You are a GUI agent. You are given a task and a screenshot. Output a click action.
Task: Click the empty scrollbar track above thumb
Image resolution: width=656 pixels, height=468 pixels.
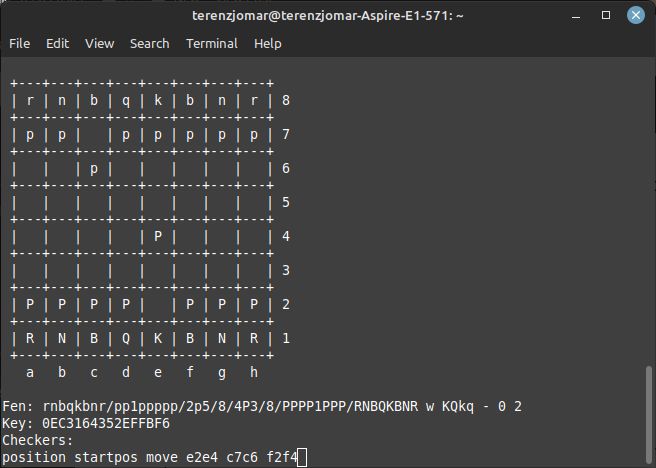pyautogui.click(x=649, y=200)
